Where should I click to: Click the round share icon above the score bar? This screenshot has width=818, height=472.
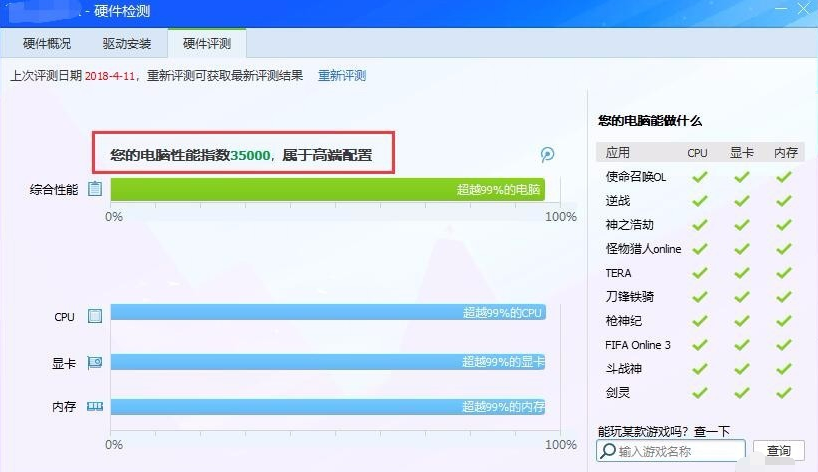point(547,154)
